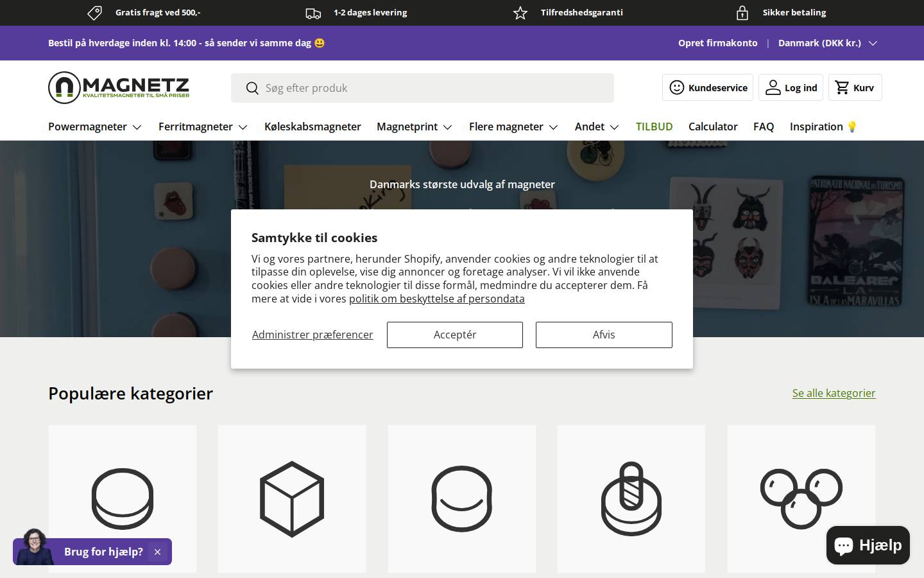Expand the Andet menu
The height and width of the screenshot is (578, 924).
(597, 127)
